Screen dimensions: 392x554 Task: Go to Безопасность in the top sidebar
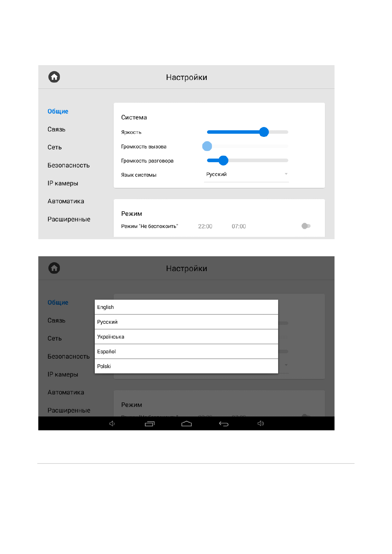point(68,165)
